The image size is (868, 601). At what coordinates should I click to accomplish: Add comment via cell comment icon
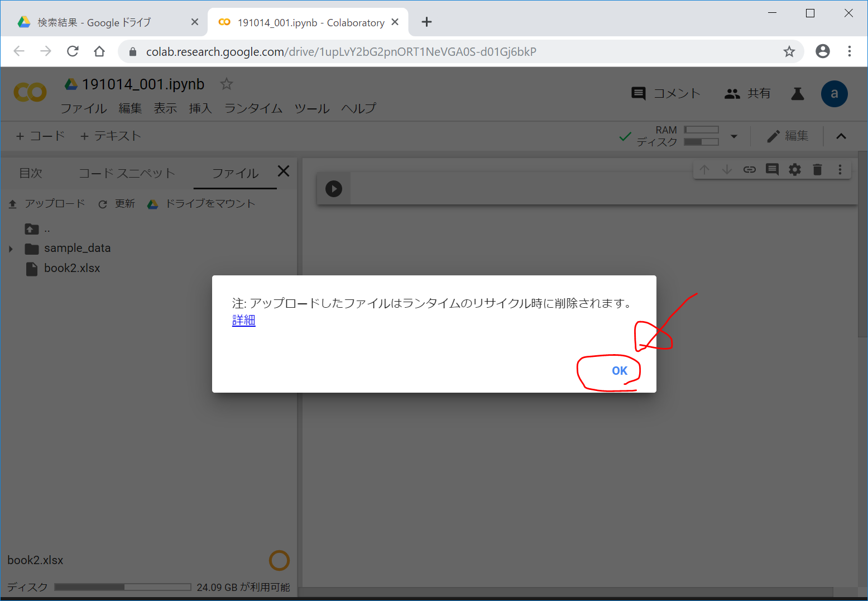tap(772, 169)
